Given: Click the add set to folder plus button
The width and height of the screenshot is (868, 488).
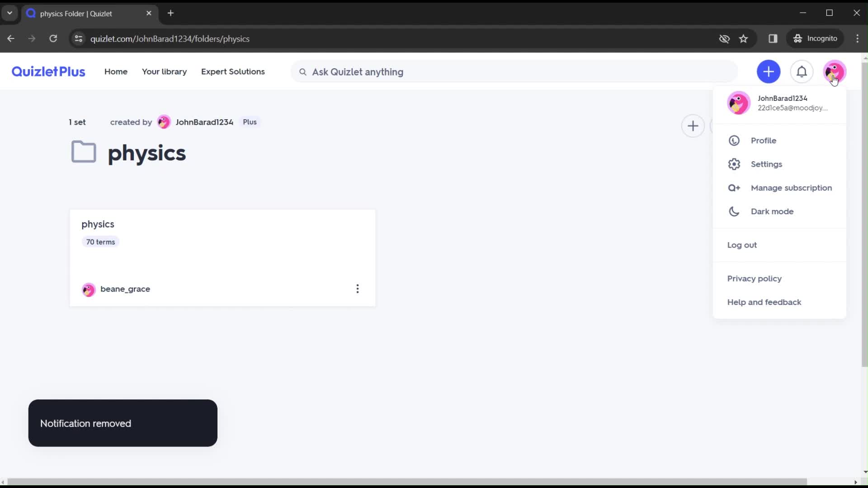Looking at the screenshot, I should (693, 126).
